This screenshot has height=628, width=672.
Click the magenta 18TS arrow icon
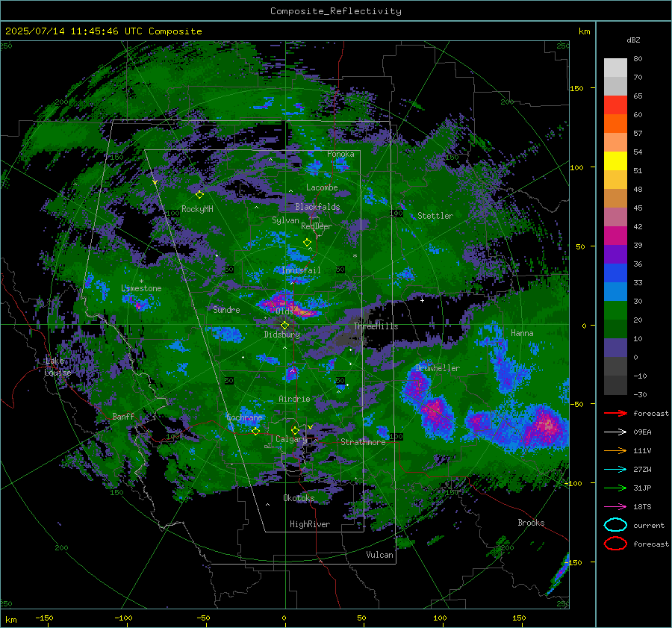click(615, 507)
